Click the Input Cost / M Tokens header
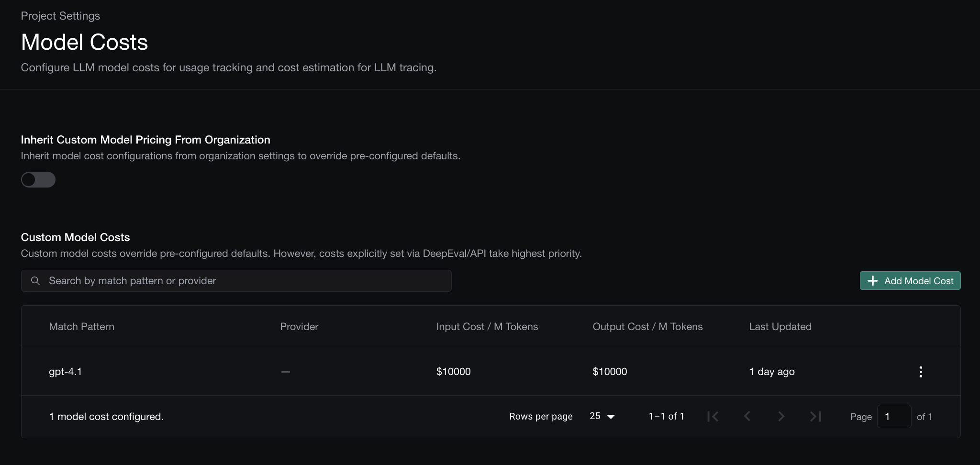This screenshot has height=465, width=980. click(x=487, y=327)
